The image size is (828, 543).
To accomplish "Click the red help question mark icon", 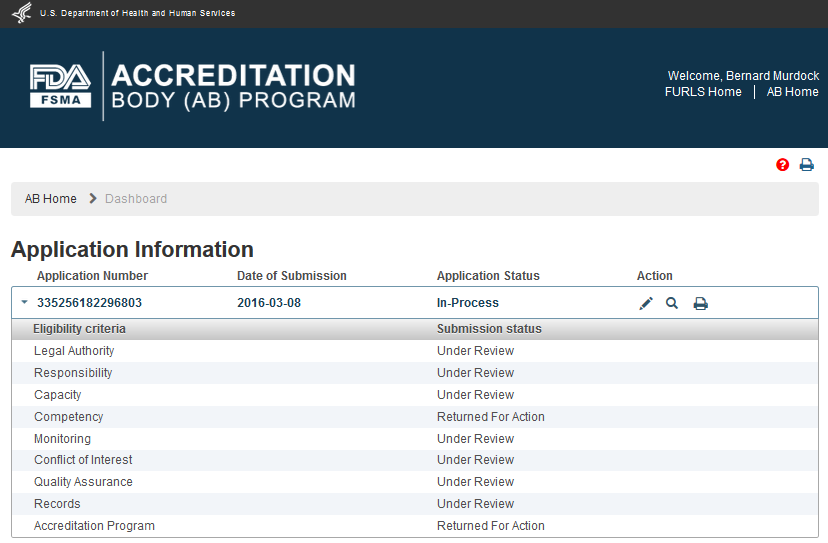I will [783, 165].
